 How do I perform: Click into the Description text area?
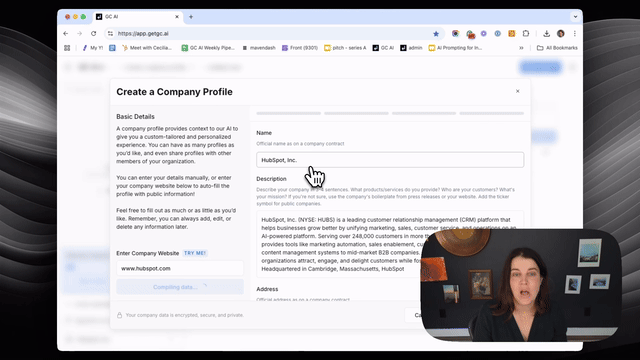390,244
